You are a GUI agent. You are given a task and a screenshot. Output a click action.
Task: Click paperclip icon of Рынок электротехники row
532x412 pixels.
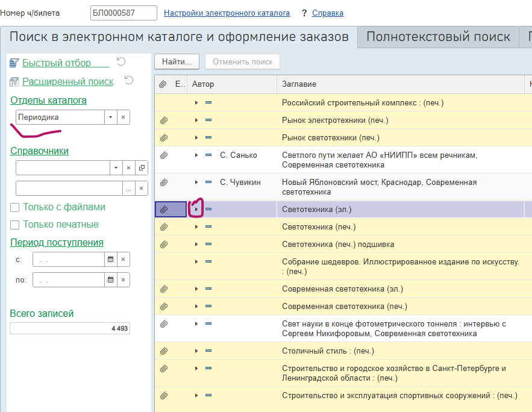click(x=164, y=120)
